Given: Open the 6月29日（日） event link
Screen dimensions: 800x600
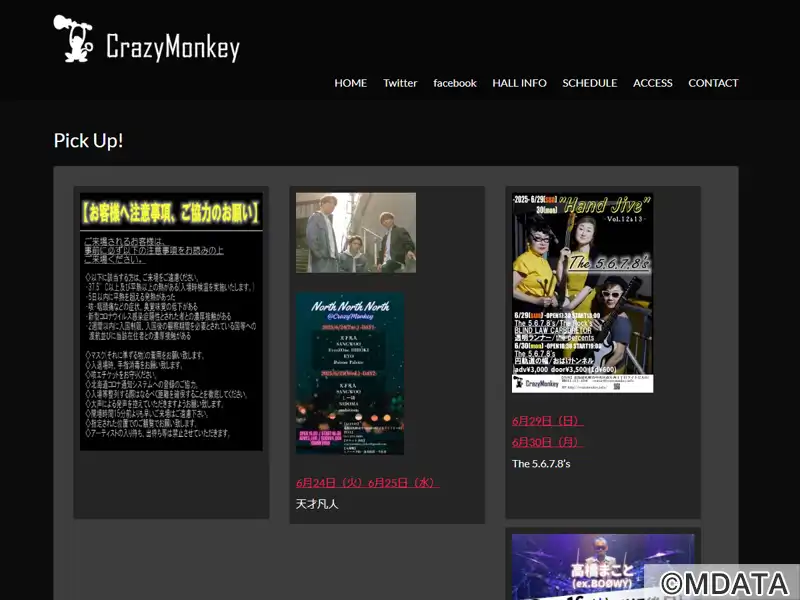Looking at the screenshot, I should click(x=547, y=421).
